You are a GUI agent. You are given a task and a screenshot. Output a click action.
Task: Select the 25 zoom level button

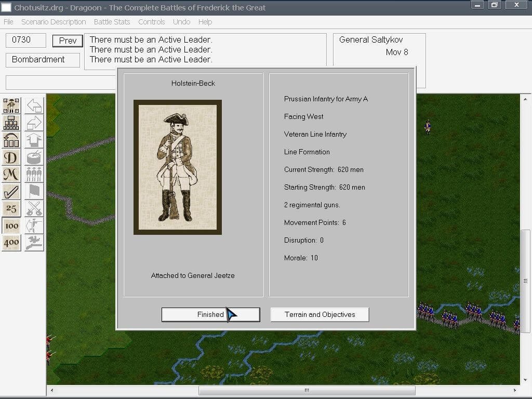click(11, 209)
